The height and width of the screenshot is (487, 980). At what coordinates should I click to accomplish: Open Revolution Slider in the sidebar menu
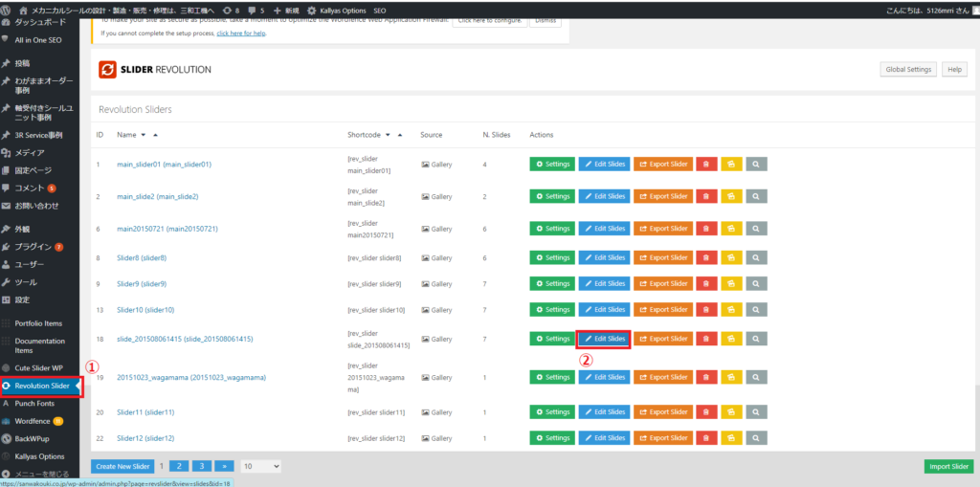(x=42, y=386)
